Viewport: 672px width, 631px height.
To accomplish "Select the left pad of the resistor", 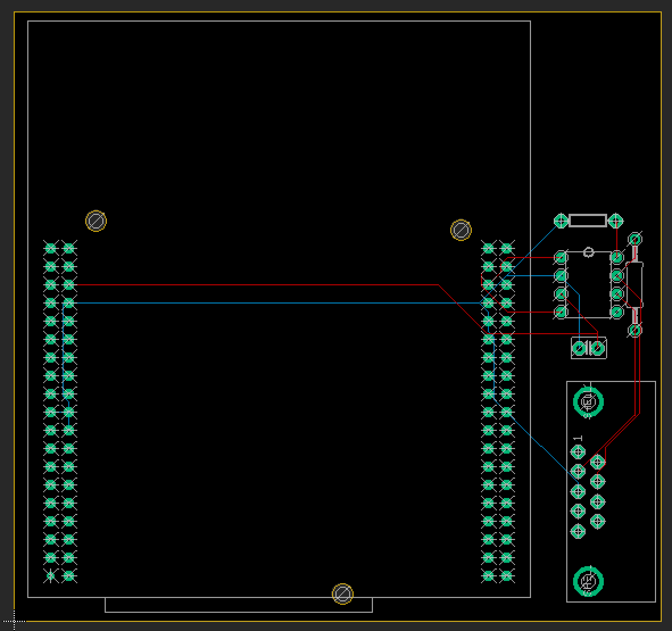I will coord(560,221).
